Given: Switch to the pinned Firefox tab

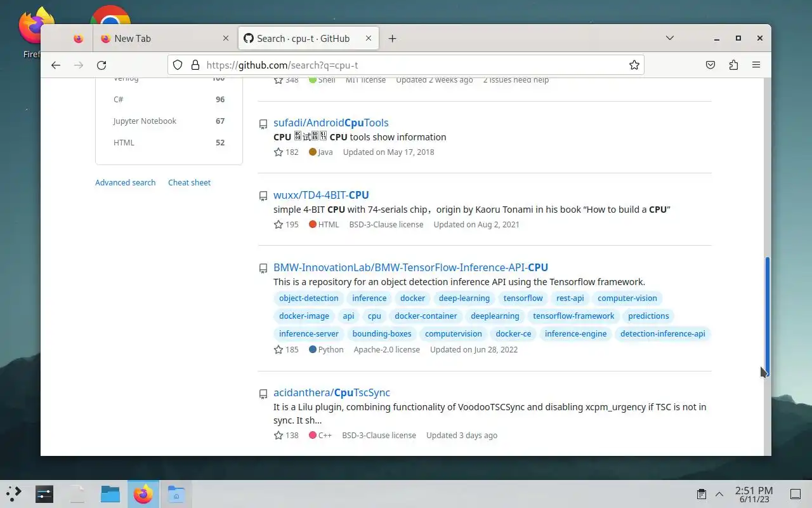Looking at the screenshot, I should [x=78, y=39].
